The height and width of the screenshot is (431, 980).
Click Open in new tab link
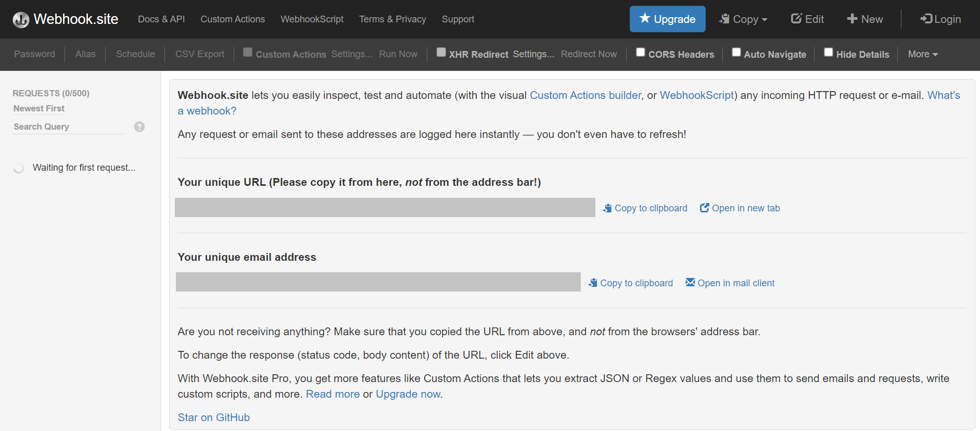740,208
